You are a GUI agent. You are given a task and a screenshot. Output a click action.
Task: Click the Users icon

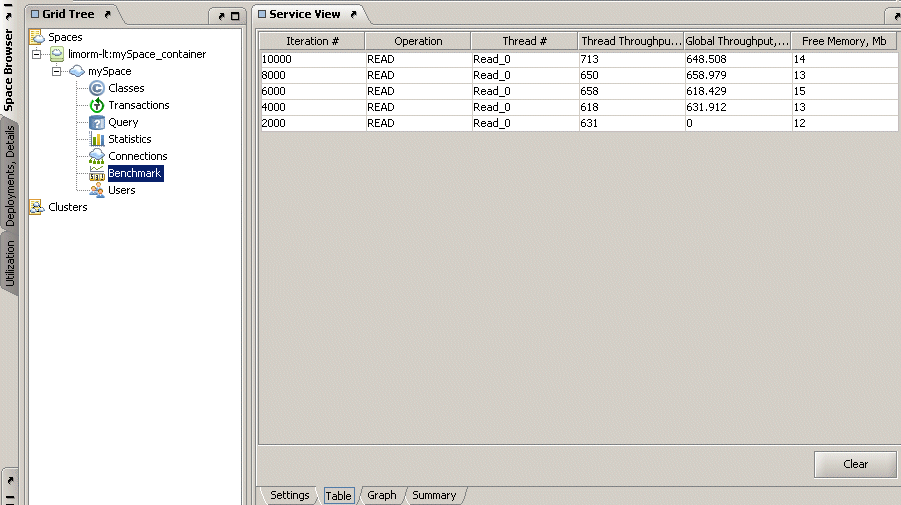[x=97, y=190]
